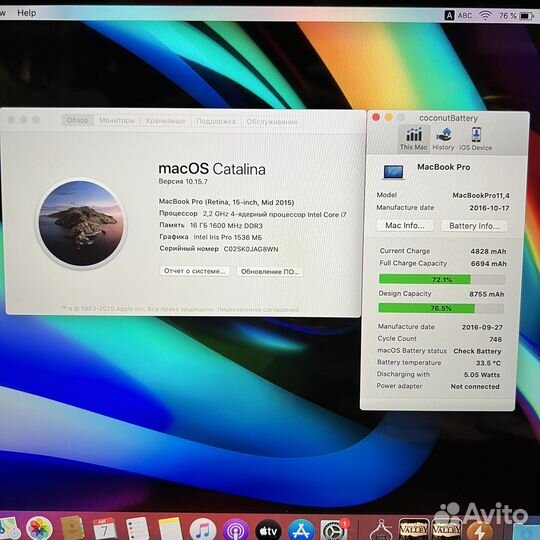The width and height of the screenshot is (540, 540).
Task: Click the Check Battery status text
Action: click(x=477, y=351)
